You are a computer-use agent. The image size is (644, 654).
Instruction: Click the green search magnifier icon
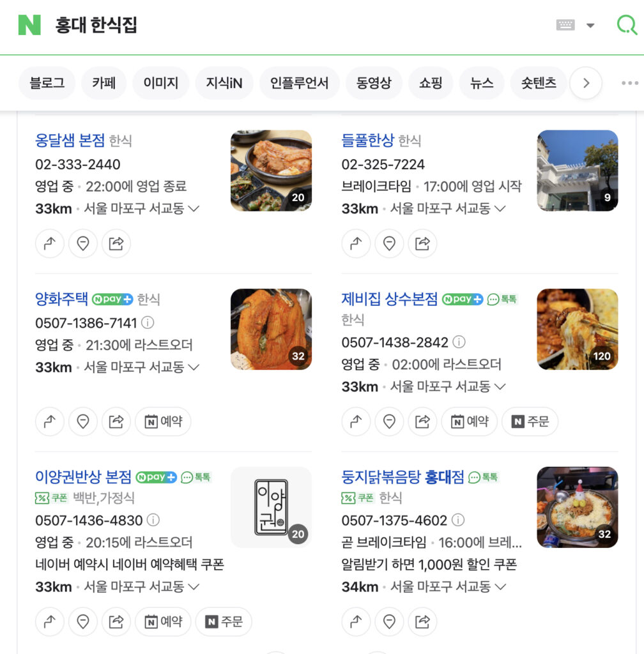626,25
